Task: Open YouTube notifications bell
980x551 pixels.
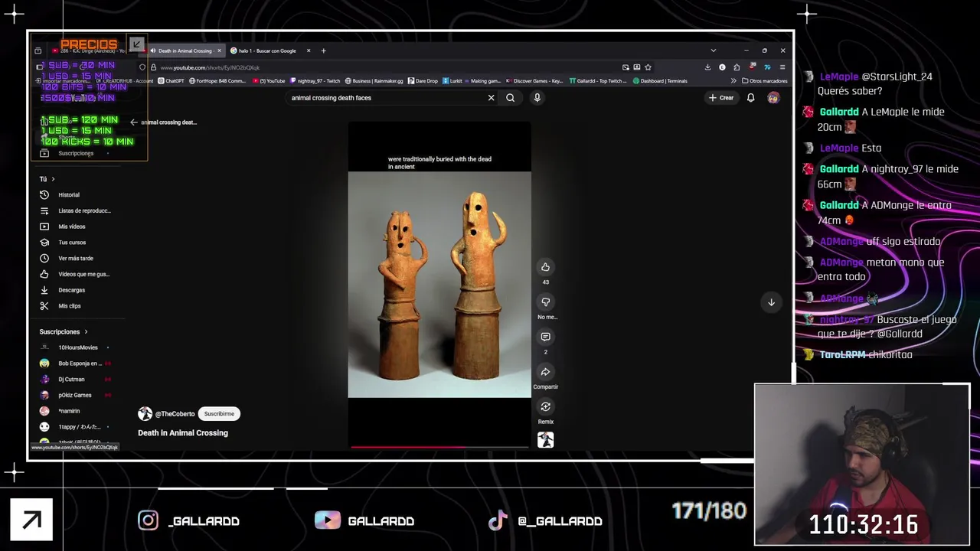Action: point(750,98)
